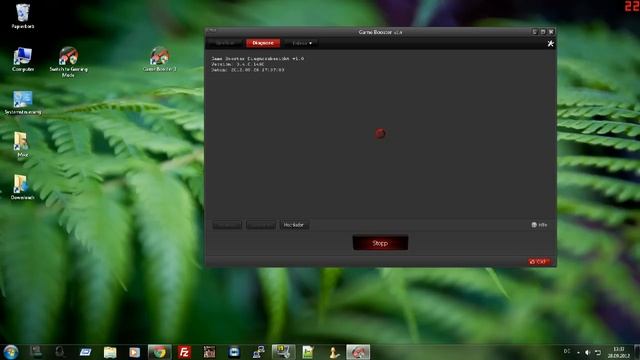Click the red spinning loading indicator
The height and width of the screenshot is (360, 640).
pyautogui.click(x=380, y=133)
